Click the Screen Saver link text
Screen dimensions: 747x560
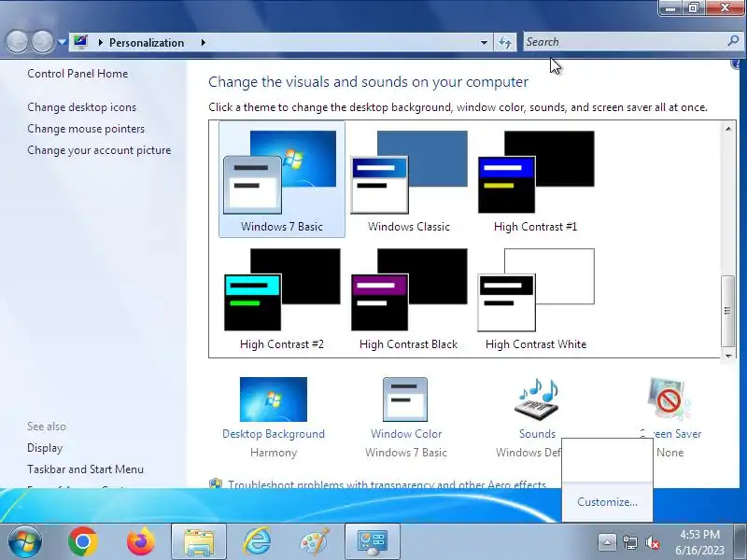click(670, 434)
